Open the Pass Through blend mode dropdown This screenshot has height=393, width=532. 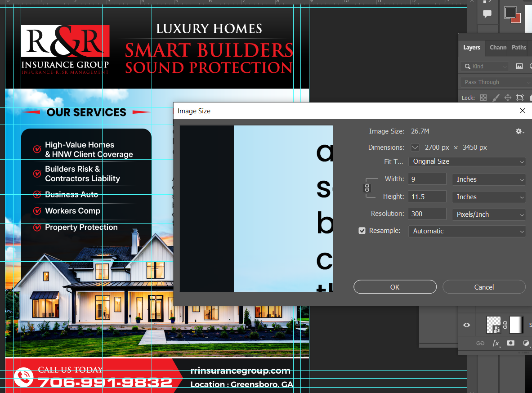point(496,82)
